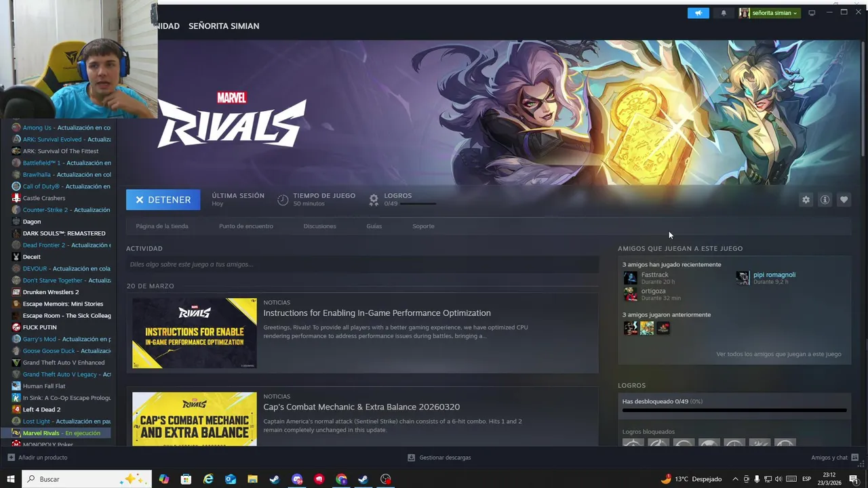
Task: Select ARK: Survival Evolved in library
Action: point(61,140)
